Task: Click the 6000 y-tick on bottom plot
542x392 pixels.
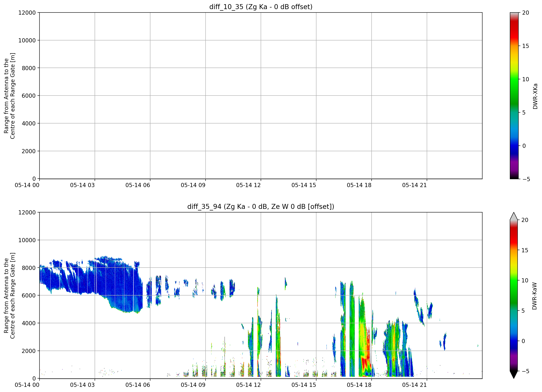Action: pyautogui.click(x=29, y=295)
